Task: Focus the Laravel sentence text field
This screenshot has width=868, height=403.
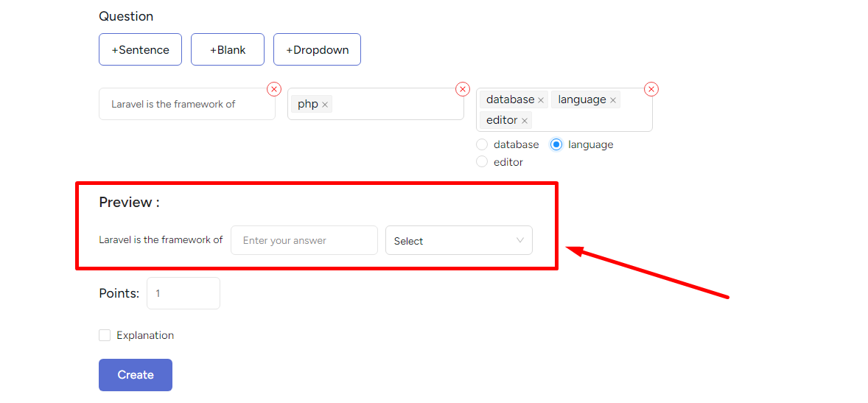Action: [x=187, y=104]
